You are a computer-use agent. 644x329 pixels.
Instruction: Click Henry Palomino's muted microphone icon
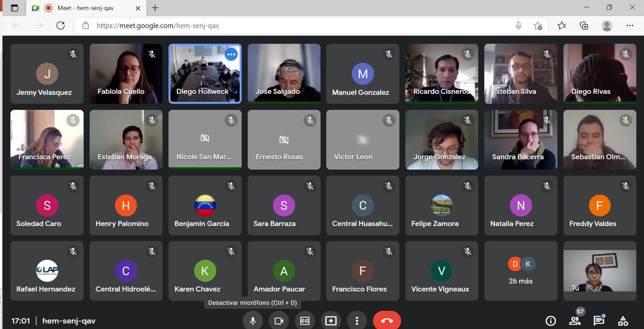152,186
